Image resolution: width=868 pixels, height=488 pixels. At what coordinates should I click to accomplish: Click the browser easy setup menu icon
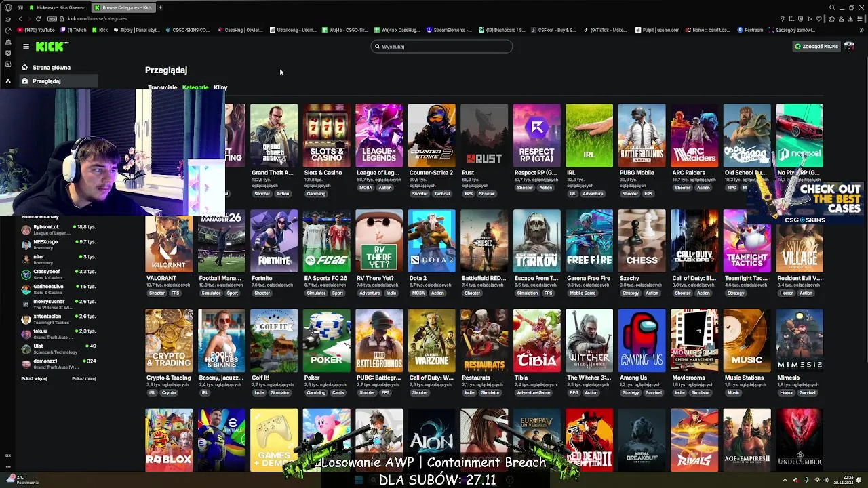tap(861, 18)
